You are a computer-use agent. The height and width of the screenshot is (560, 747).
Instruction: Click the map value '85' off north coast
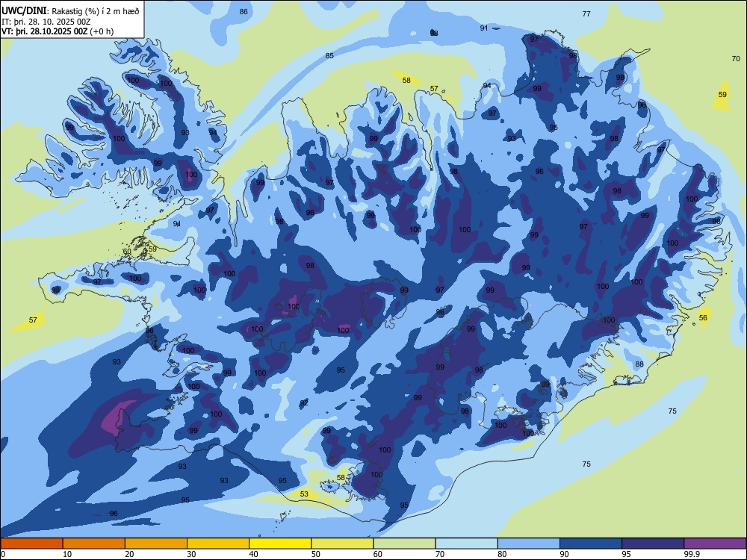(x=329, y=55)
